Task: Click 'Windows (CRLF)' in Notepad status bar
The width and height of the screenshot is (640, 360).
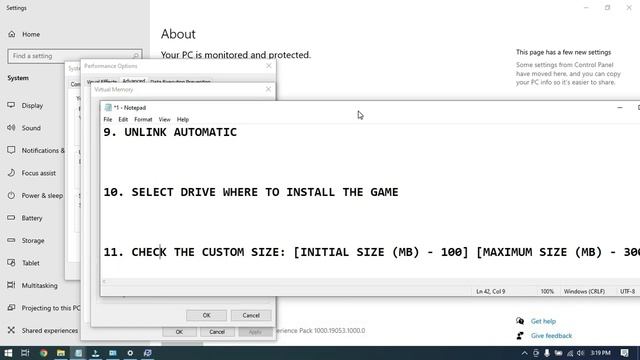Action: click(x=584, y=291)
